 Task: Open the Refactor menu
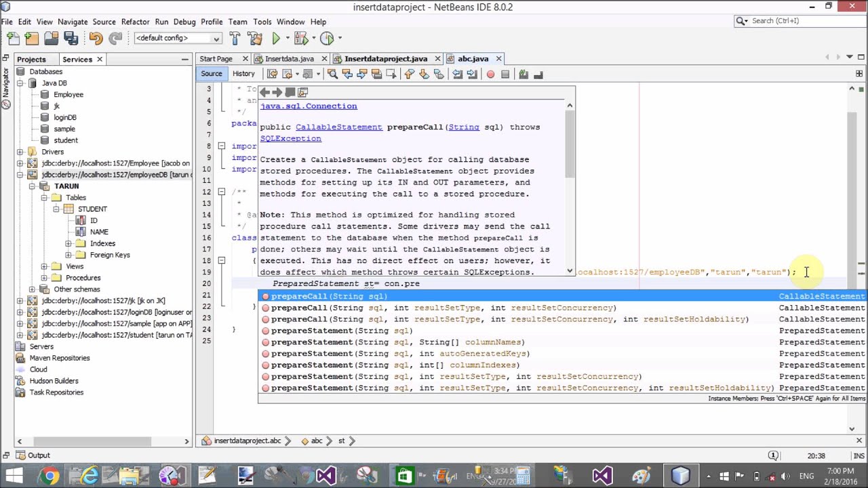pos(135,22)
